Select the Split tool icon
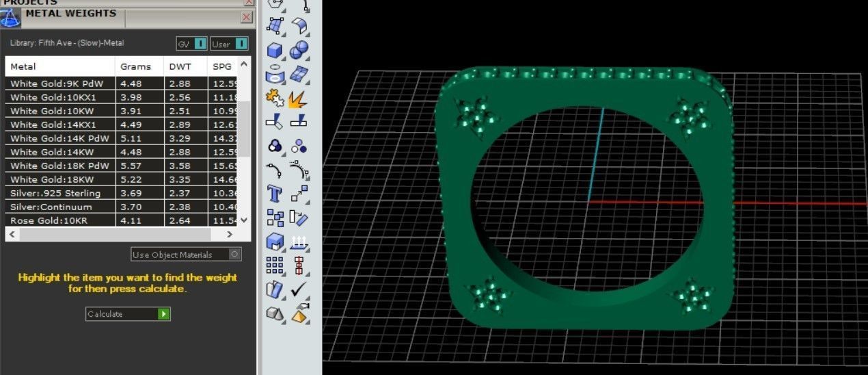 tap(299, 121)
